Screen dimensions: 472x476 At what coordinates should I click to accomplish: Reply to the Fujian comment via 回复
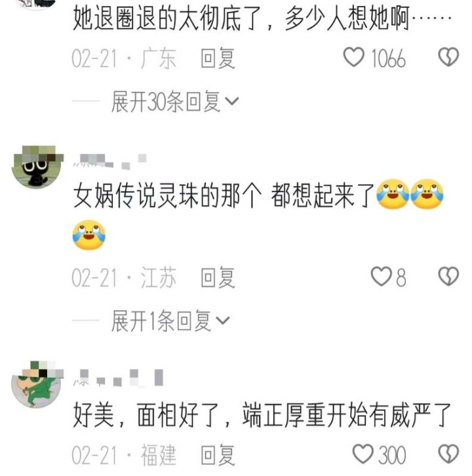click(218, 454)
